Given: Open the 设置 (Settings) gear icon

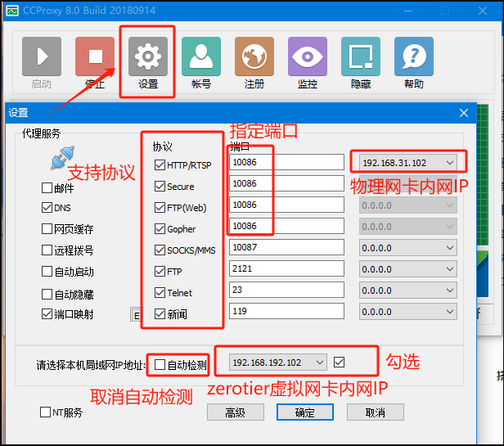Looking at the screenshot, I should coord(148,56).
